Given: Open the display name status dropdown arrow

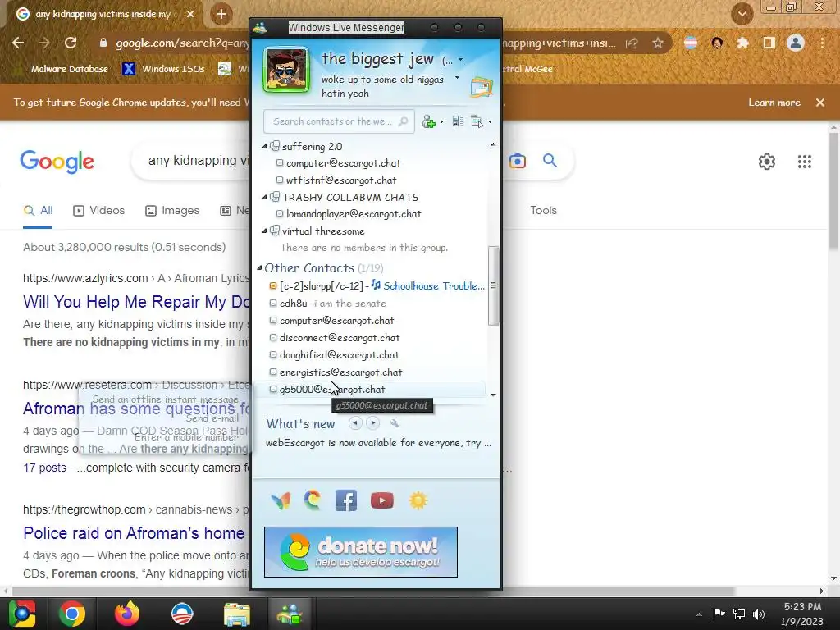Looking at the screenshot, I should point(460,60).
